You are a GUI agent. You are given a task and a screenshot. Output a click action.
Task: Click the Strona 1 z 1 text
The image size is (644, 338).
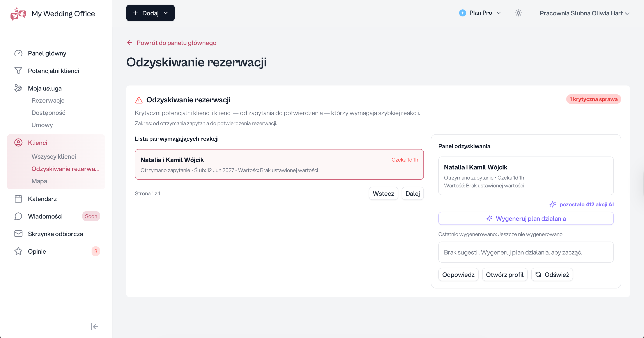click(x=147, y=193)
